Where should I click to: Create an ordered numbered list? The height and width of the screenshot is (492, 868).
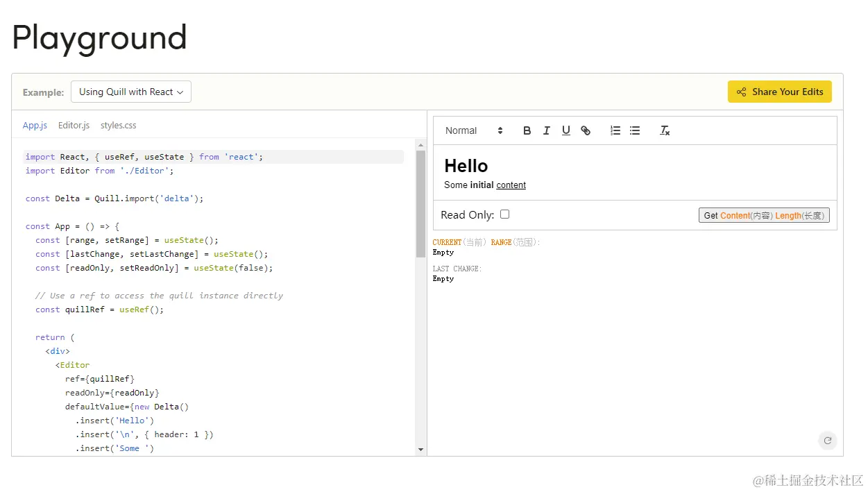pos(615,130)
